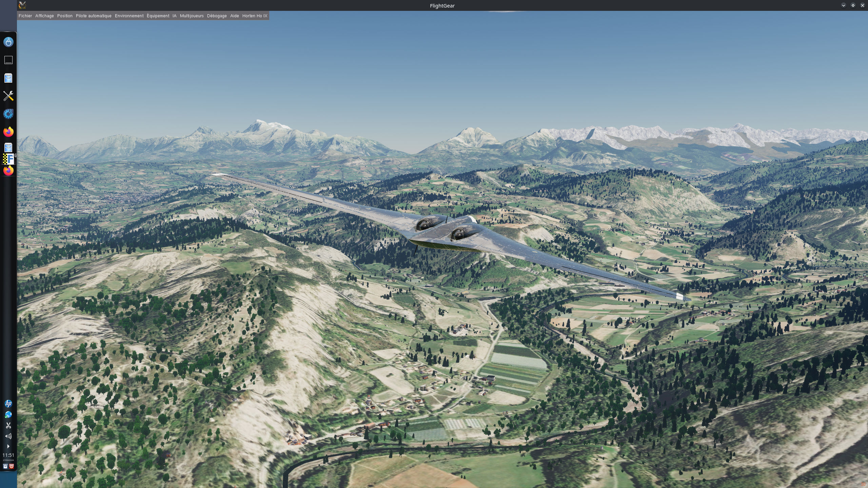
Task: Click the HP tray icon
Action: [8, 403]
